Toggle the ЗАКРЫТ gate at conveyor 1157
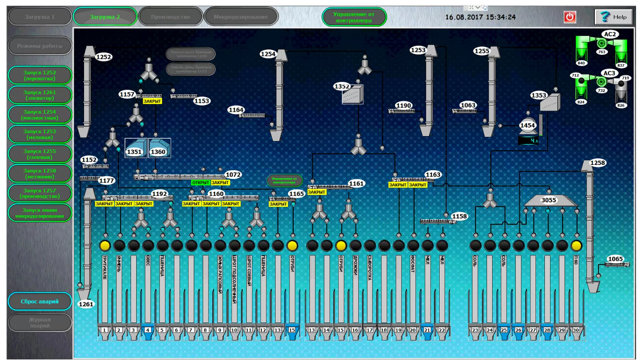 coord(152,101)
